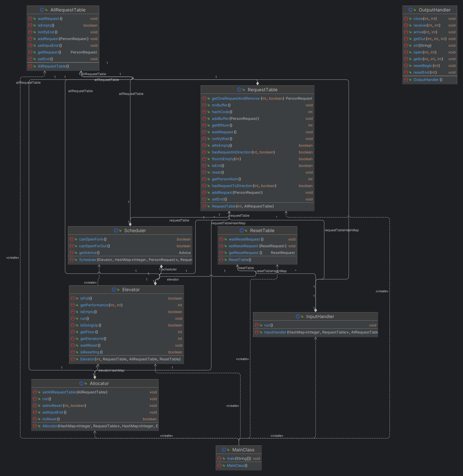Select the ResetTable class title
463x476 pixels.
262,231
